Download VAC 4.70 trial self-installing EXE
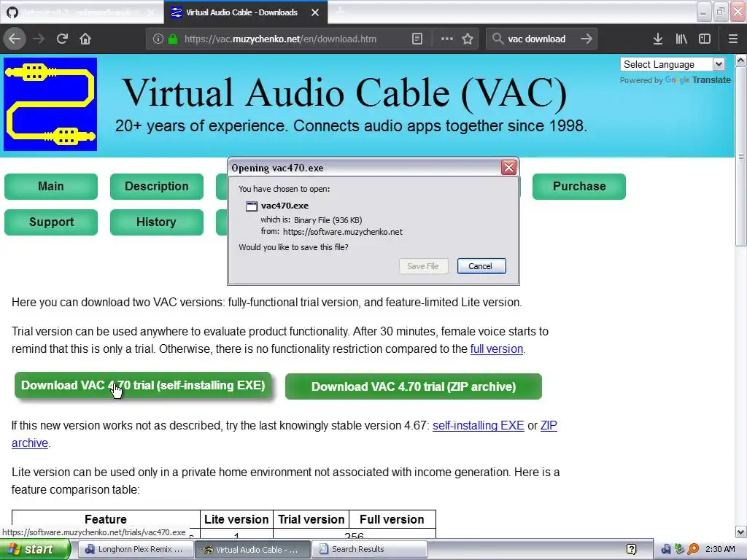This screenshot has height=560, width=747. [x=143, y=385]
